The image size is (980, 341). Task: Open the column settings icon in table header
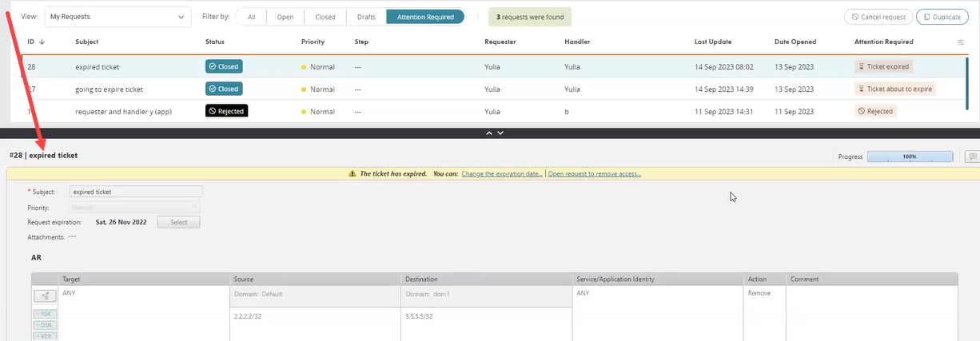click(x=960, y=42)
